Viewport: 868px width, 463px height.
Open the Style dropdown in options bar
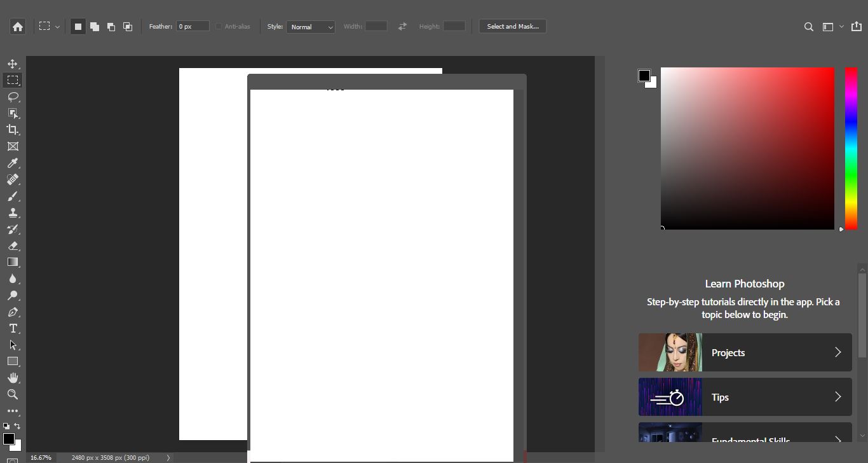click(x=310, y=27)
